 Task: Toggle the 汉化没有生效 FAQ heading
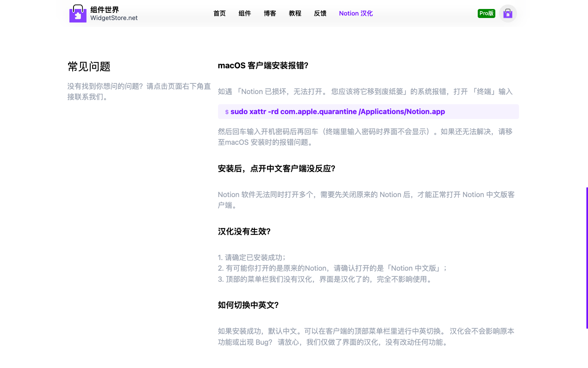244,231
